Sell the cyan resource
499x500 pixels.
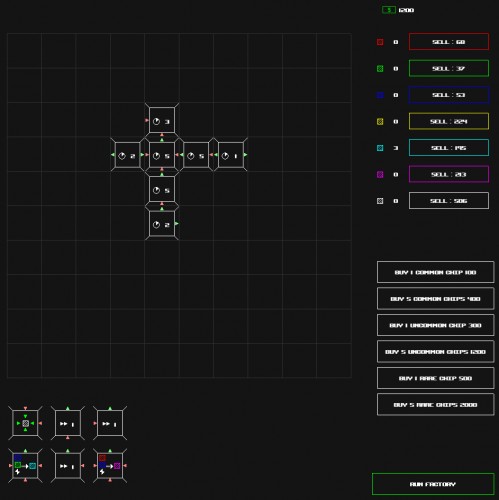click(449, 148)
